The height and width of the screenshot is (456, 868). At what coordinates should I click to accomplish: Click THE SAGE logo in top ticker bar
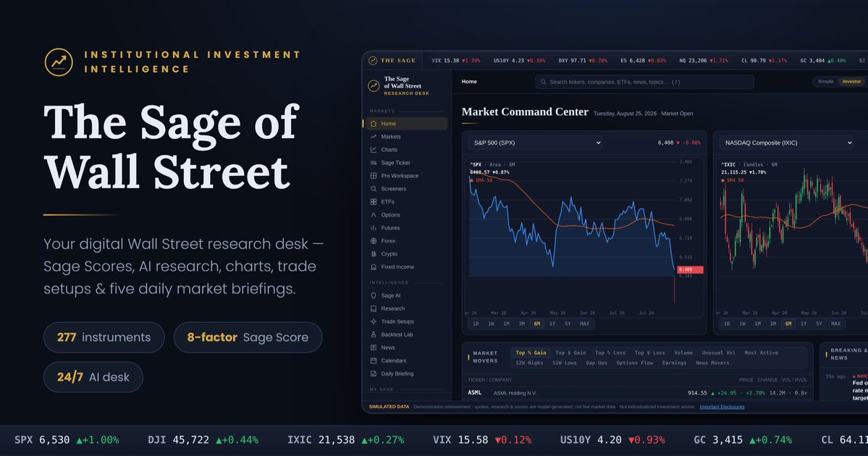click(x=392, y=60)
